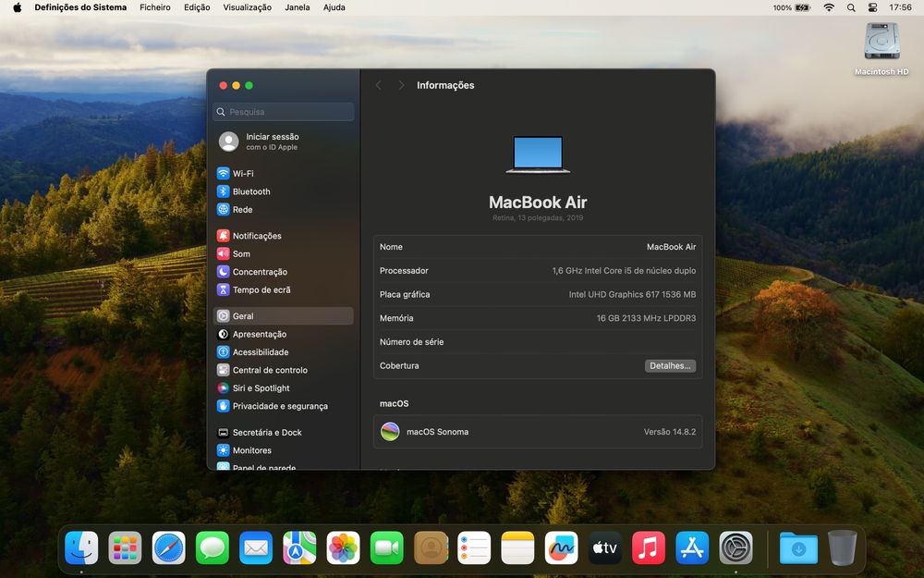The width and height of the screenshot is (924, 578).
Task: Open Downloads folder in the Dock
Action: tap(798, 547)
